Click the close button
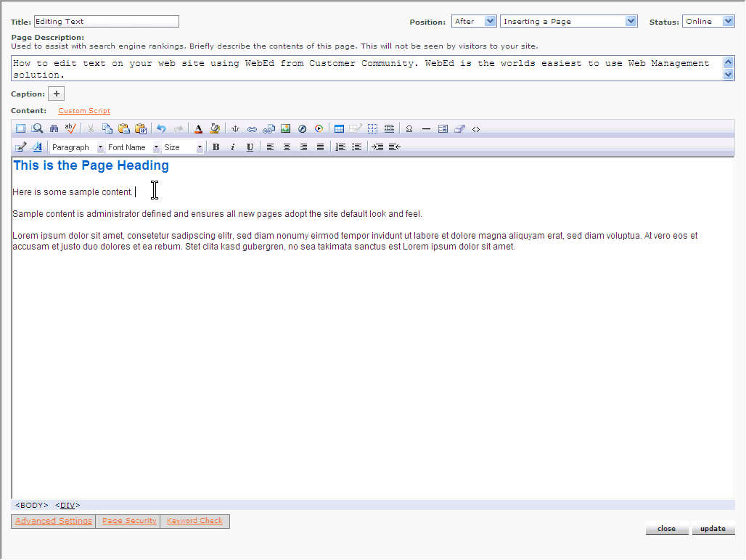The image size is (746, 560). pyautogui.click(x=667, y=529)
